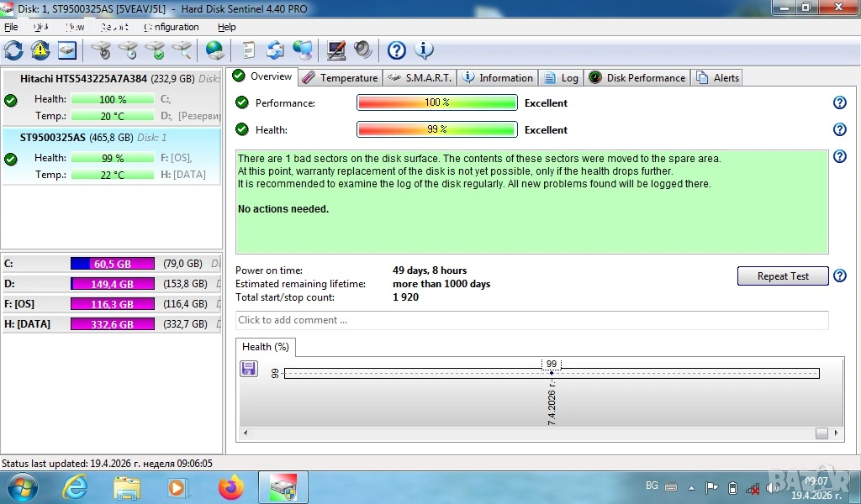Open the blue question mark toolbar help
This screenshot has height=504, width=861.
(x=397, y=50)
